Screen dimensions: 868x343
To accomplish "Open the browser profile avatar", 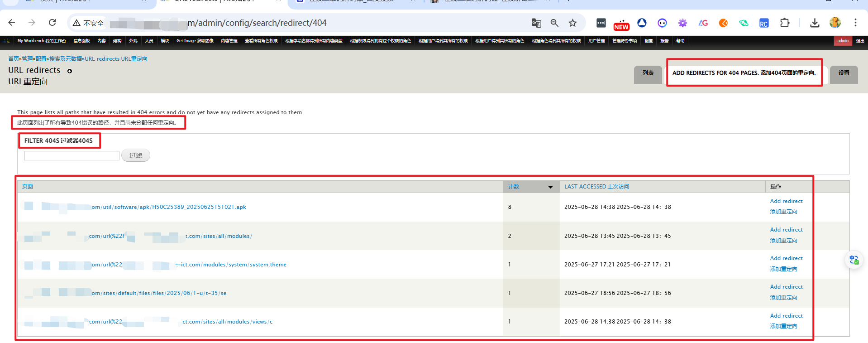I will (835, 23).
